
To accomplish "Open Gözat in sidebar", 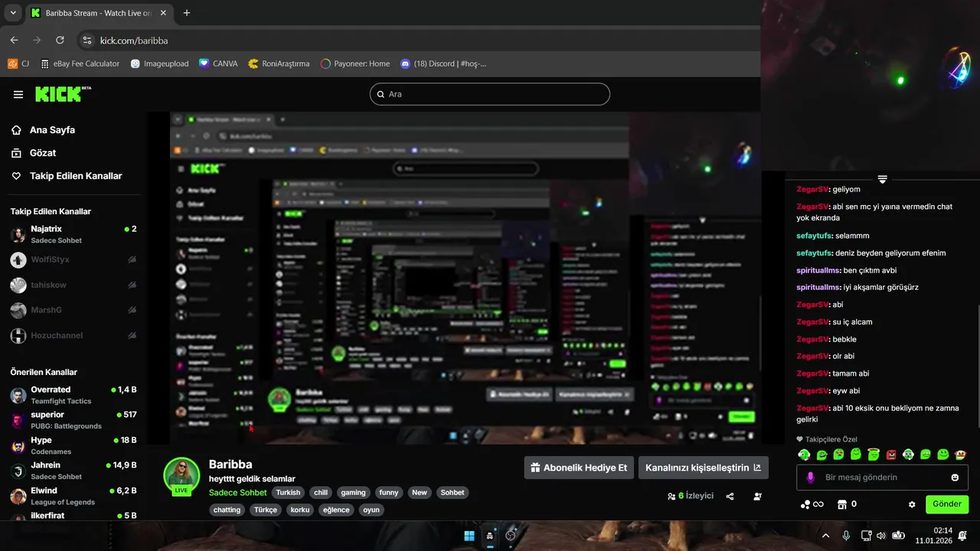I will (x=34, y=153).
